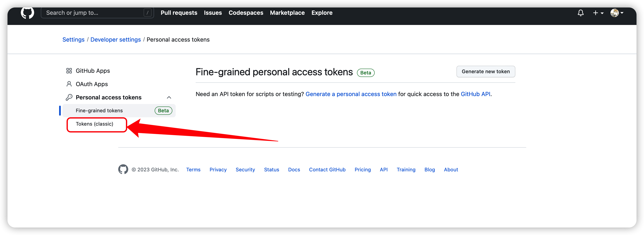Select Fine-grained tokens sidebar item
The width and height of the screenshot is (644, 235).
(x=119, y=111)
